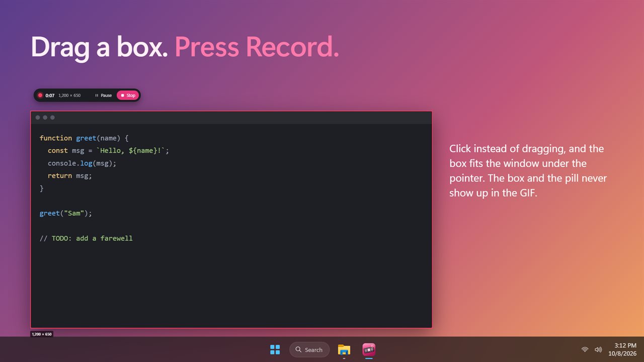This screenshot has height=362, width=644.
Task: Open the volume speaker tray icon
Action: [598, 349]
